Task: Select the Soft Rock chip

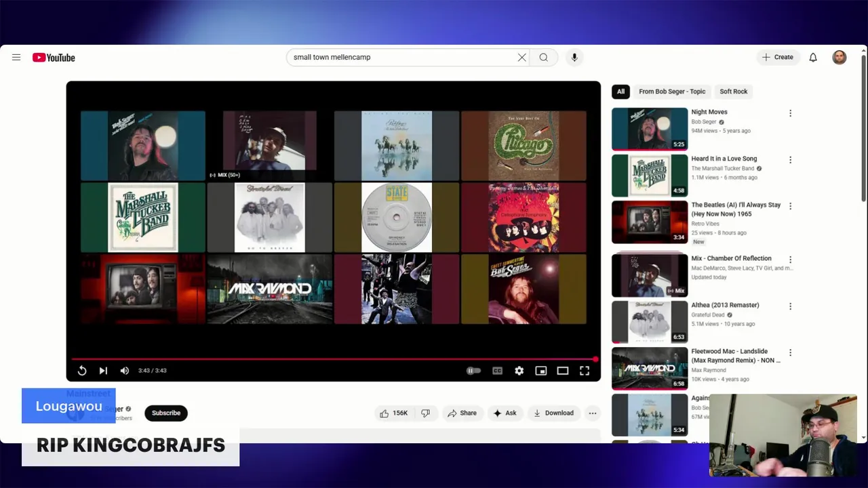Action: click(x=733, y=91)
